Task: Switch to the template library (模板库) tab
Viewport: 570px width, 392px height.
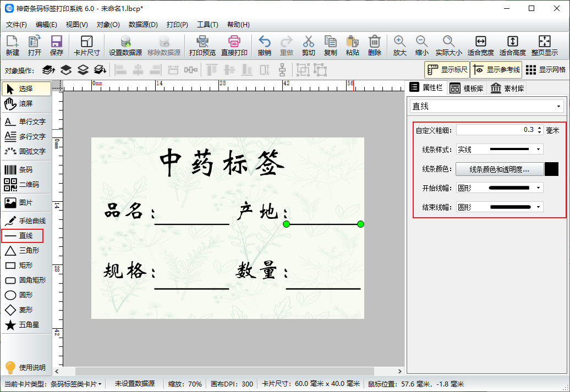Action: click(467, 89)
